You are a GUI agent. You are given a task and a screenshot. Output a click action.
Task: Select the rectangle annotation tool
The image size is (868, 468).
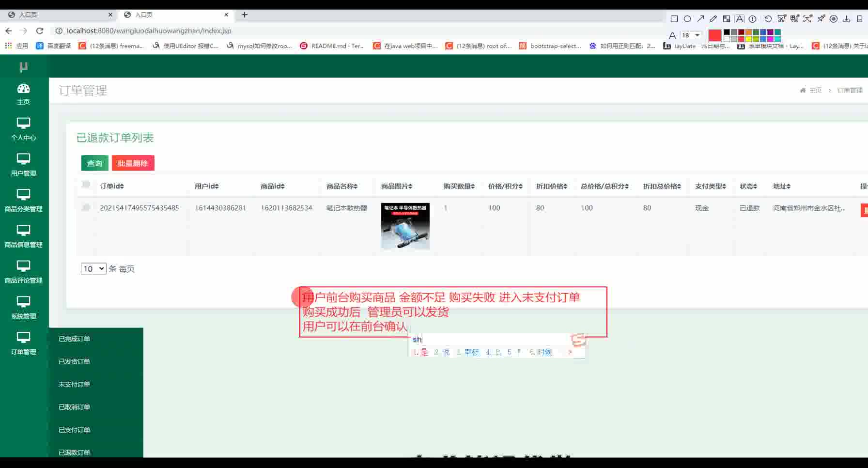pos(674,19)
